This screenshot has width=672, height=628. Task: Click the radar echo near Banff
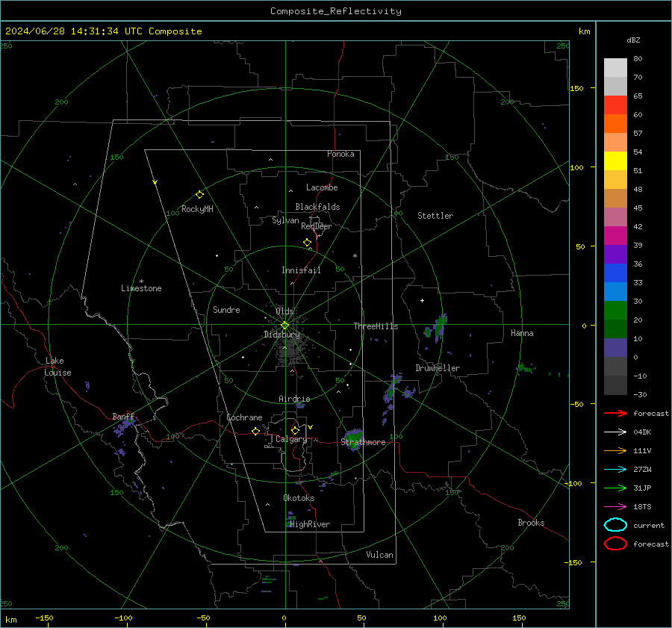click(x=124, y=425)
